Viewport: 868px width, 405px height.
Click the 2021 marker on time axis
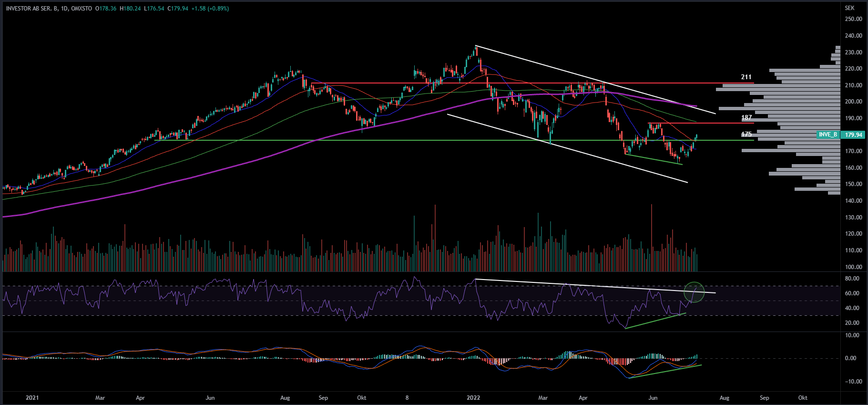coord(32,397)
